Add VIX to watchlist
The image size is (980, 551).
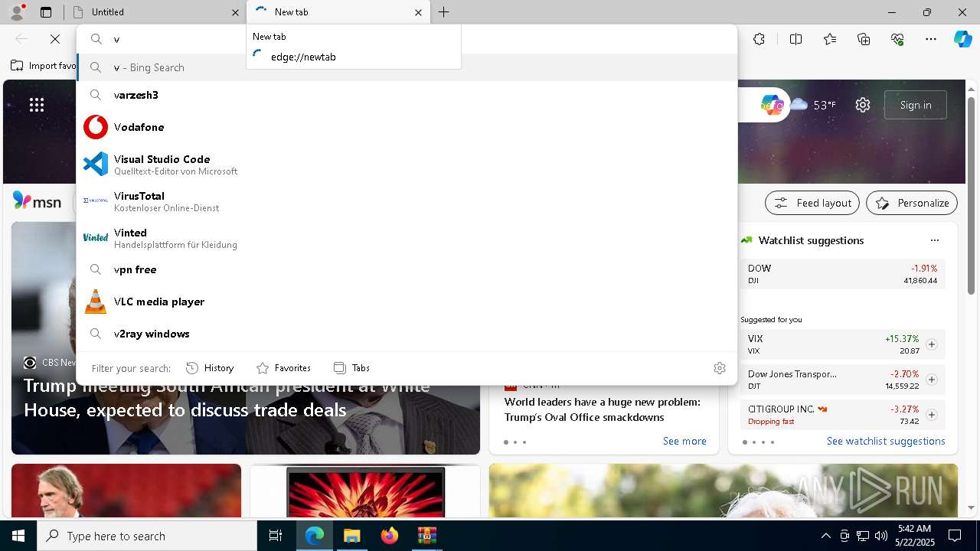pyautogui.click(x=932, y=344)
